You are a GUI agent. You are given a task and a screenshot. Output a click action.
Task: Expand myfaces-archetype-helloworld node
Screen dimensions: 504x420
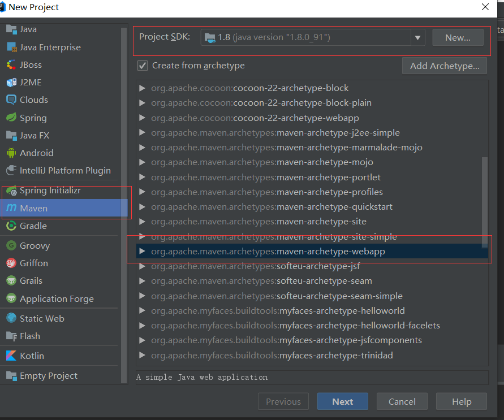(142, 310)
